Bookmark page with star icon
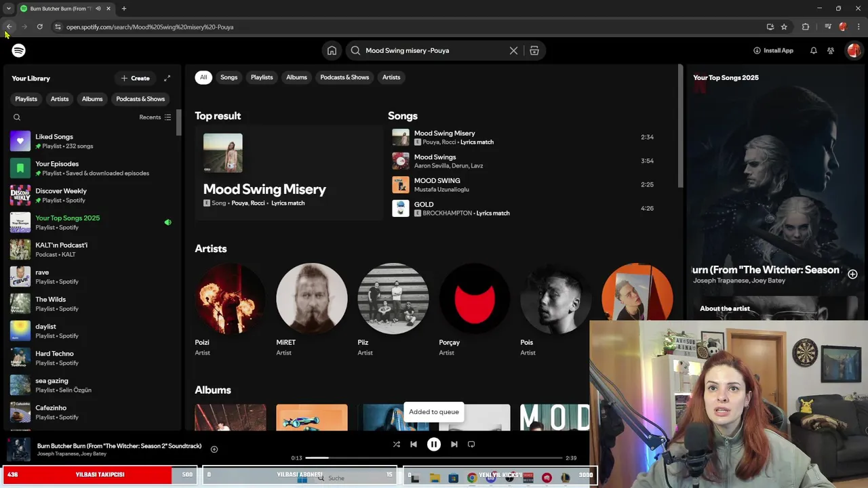Image resolution: width=868 pixels, height=488 pixels. coord(784,27)
